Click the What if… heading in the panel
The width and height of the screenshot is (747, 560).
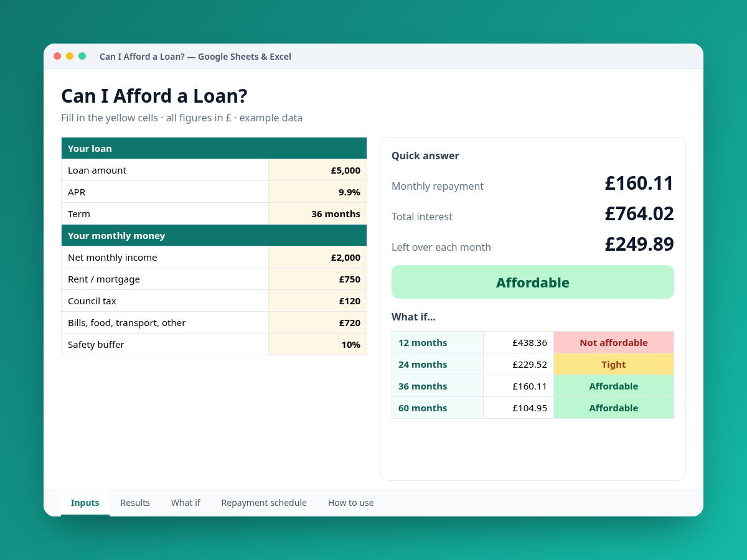pyautogui.click(x=413, y=317)
